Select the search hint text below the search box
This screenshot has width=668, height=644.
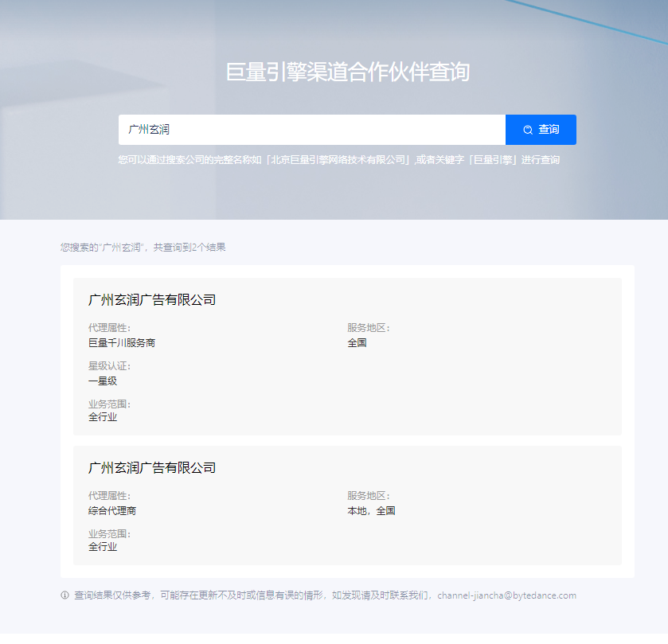tap(339, 160)
